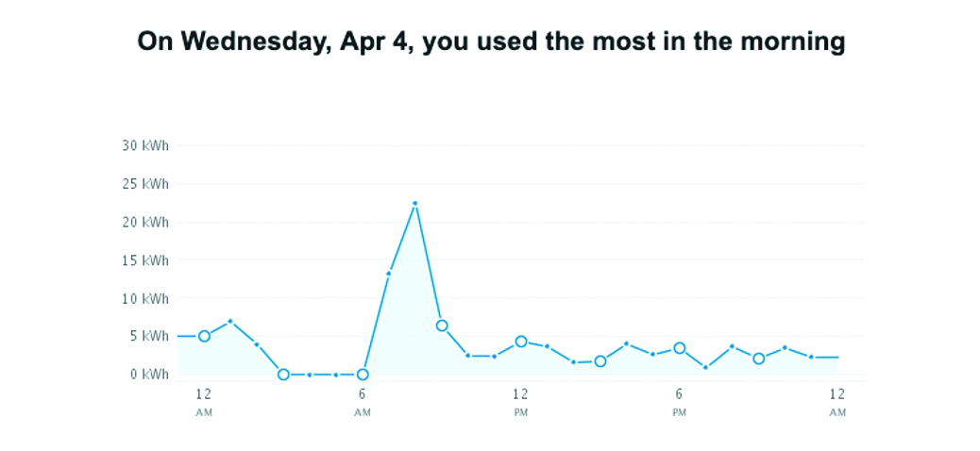
Task: Click the 1 AM data point near 7 kWh
Action: (230, 321)
